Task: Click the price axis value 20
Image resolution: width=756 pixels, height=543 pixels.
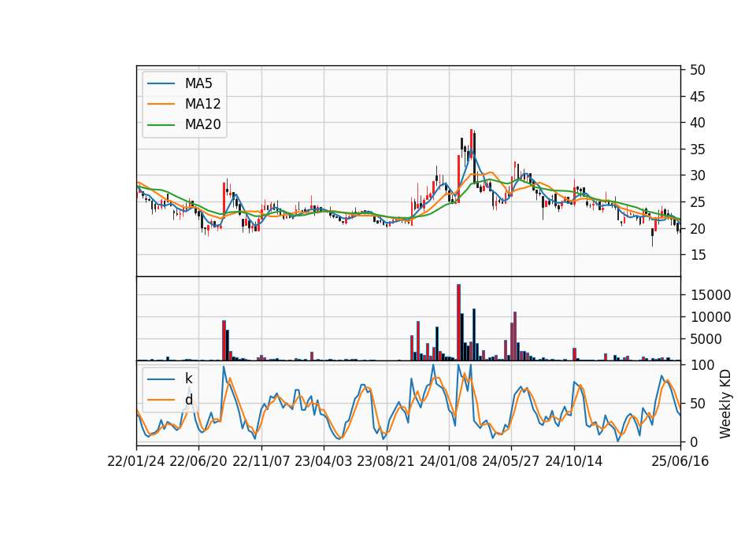Action: point(698,228)
